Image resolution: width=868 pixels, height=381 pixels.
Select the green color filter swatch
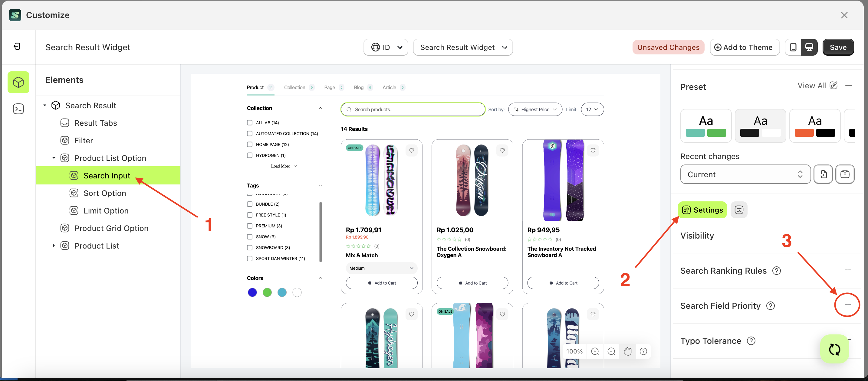267,292
